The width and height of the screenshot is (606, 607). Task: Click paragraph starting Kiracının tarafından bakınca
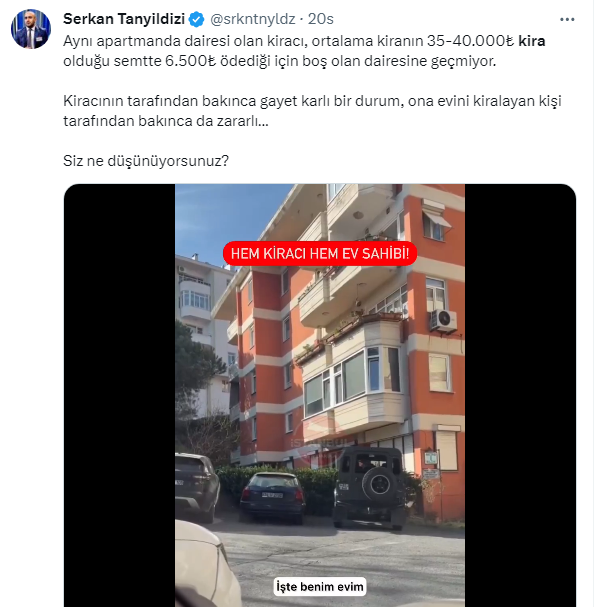click(x=312, y=111)
